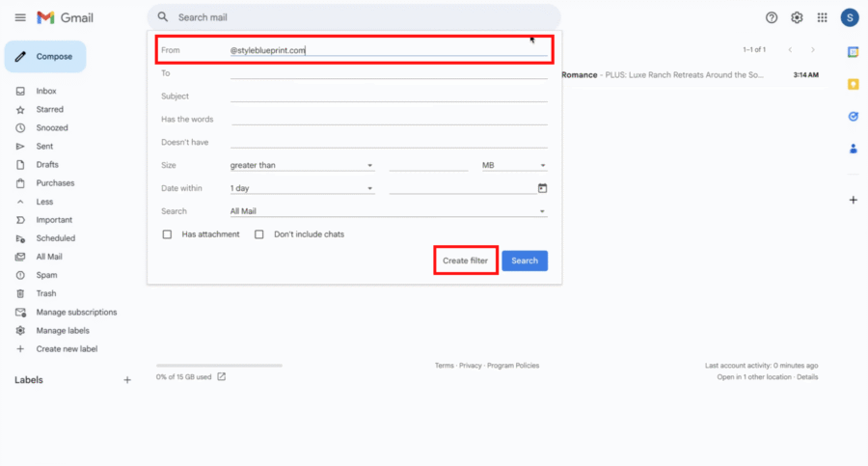868x466 pixels.
Task: Click the Gmail logo
Action: 65,17
